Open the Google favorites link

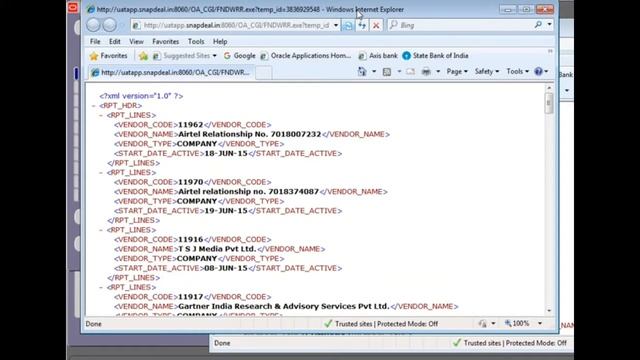(x=240, y=56)
